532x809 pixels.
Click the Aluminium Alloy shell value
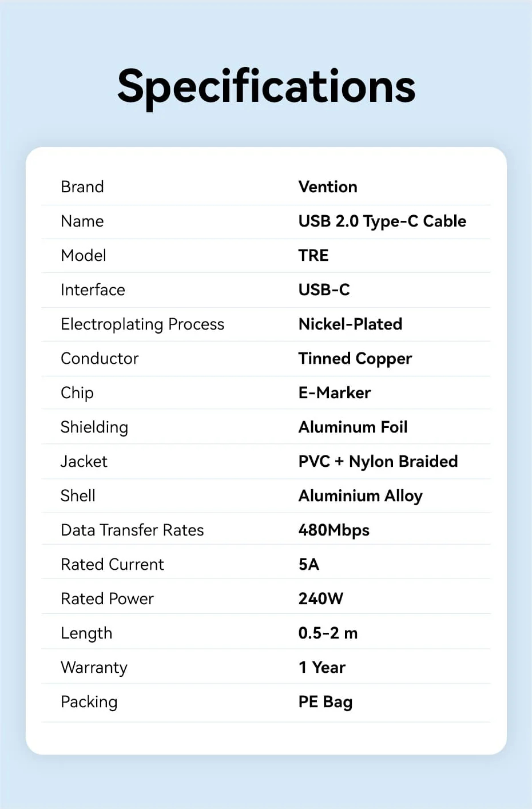click(360, 496)
